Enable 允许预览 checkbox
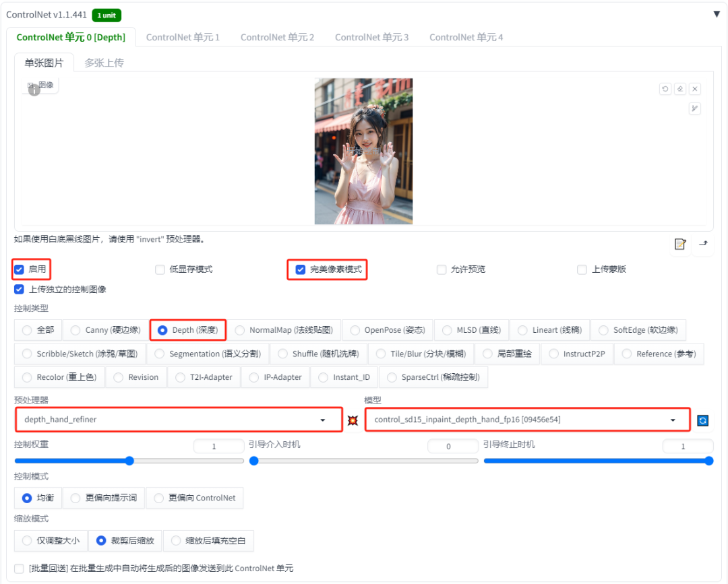This screenshot has width=728, height=584. pos(442,269)
